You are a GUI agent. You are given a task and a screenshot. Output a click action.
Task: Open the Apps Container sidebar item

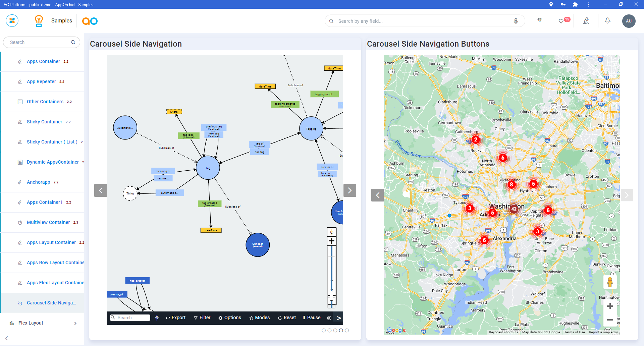click(x=43, y=61)
